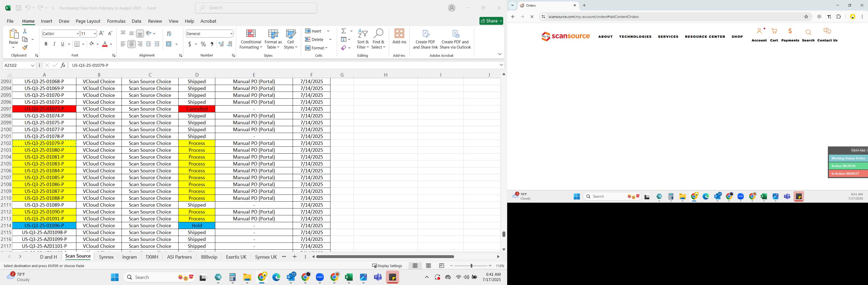Image resolution: width=868 pixels, height=285 pixels.
Task: Toggle Middle Align vertical alignment
Action: point(131,33)
